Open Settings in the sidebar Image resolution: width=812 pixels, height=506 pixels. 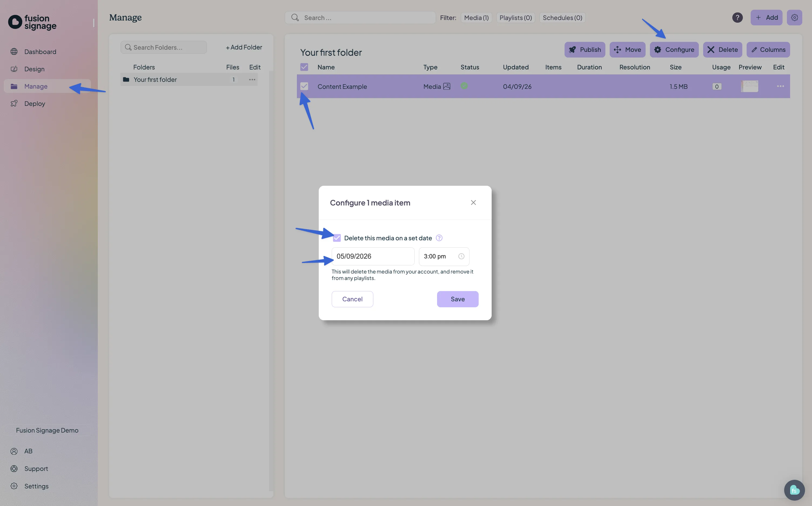(x=36, y=486)
